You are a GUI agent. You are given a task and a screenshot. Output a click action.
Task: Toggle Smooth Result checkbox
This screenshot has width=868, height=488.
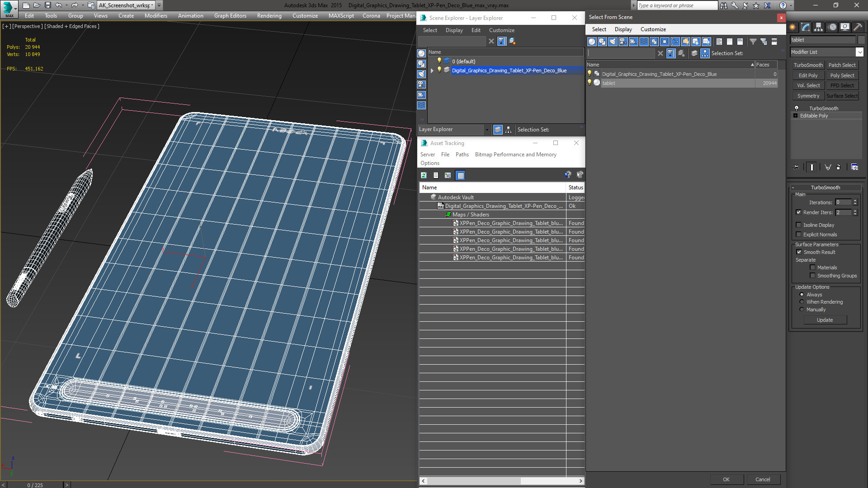[x=799, y=252]
